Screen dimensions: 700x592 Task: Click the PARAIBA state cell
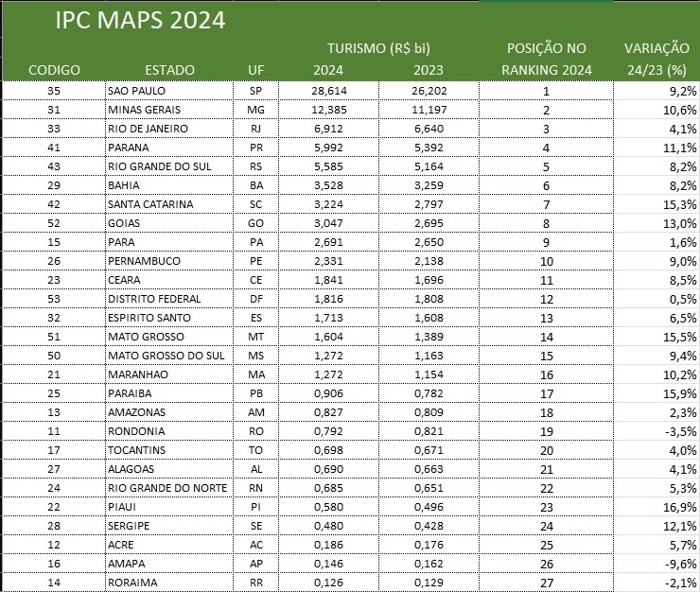tap(169, 393)
